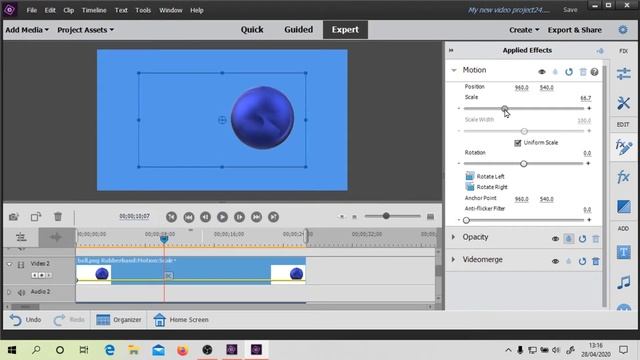
Task: Uncheck the Uniform Scale checkbox
Action: click(518, 142)
